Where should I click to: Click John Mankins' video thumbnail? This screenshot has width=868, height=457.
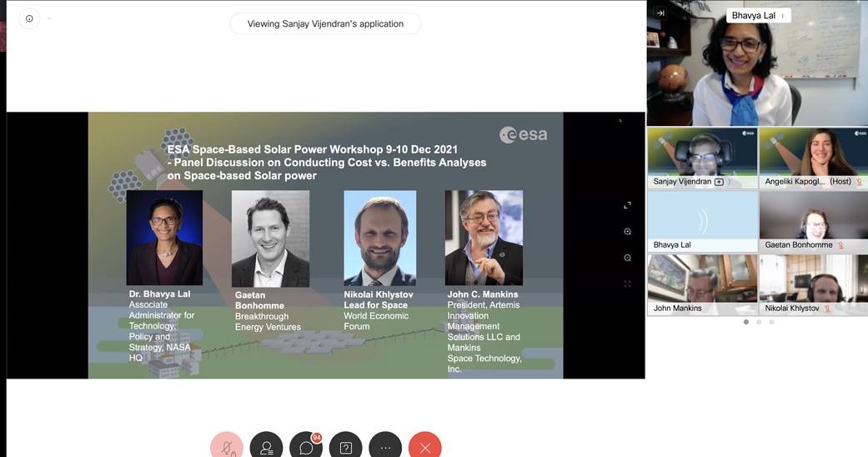click(702, 284)
